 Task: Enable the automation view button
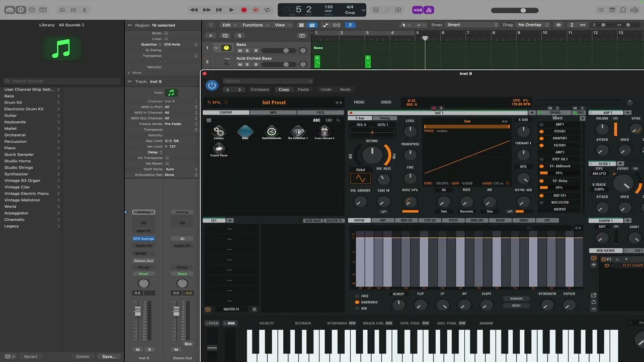coord(325,25)
